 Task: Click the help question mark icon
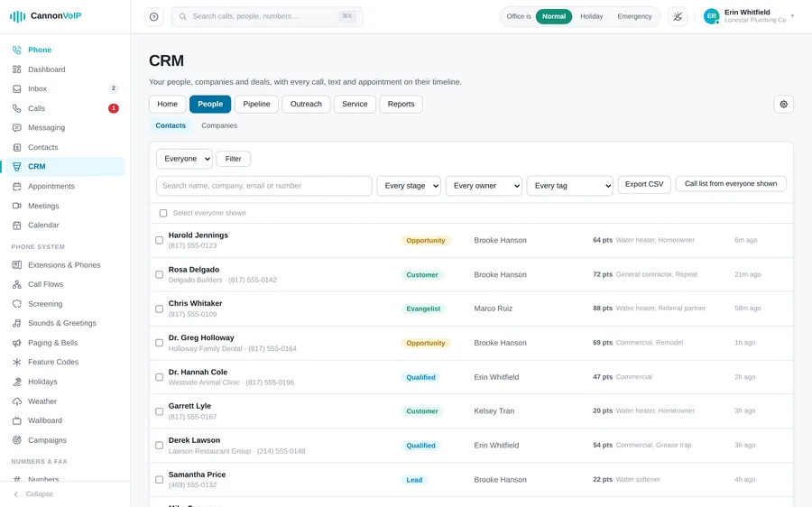153,16
